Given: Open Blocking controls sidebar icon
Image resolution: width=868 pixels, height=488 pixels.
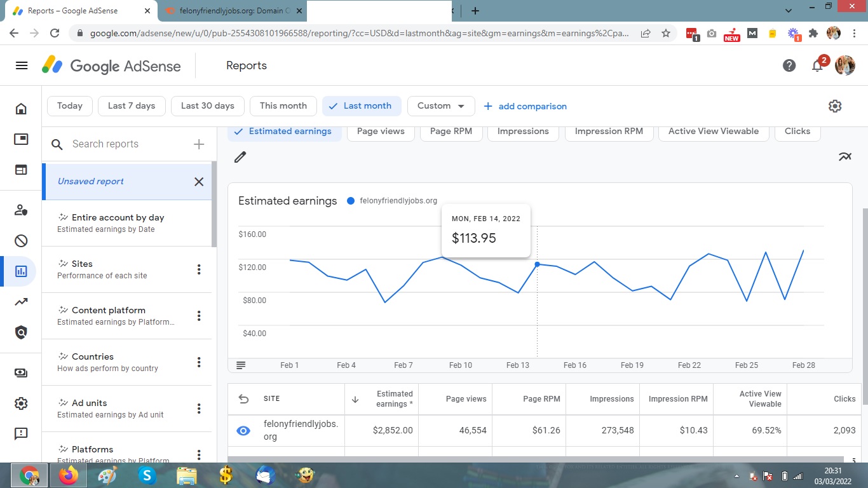Looking at the screenshot, I should pos(21,241).
